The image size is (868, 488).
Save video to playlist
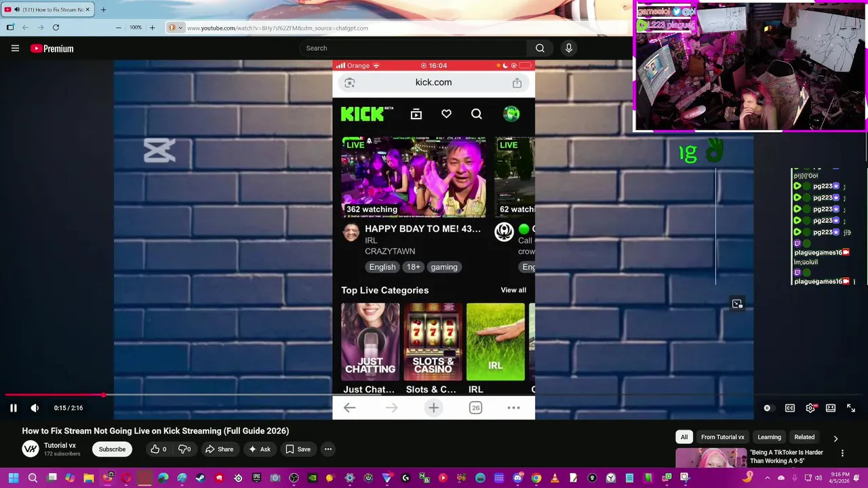click(x=298, y=449)
